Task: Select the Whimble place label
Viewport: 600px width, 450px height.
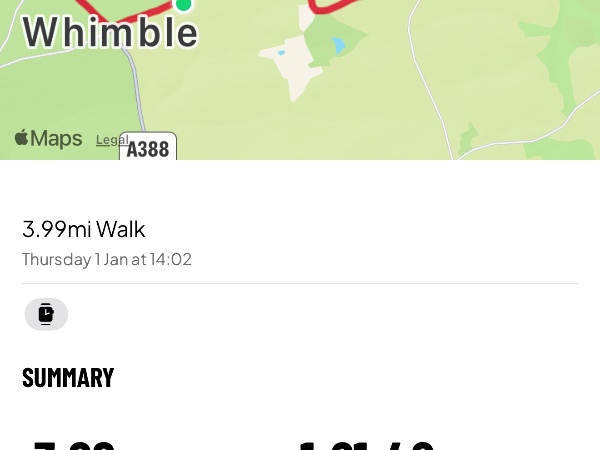Action: point(110,33)
